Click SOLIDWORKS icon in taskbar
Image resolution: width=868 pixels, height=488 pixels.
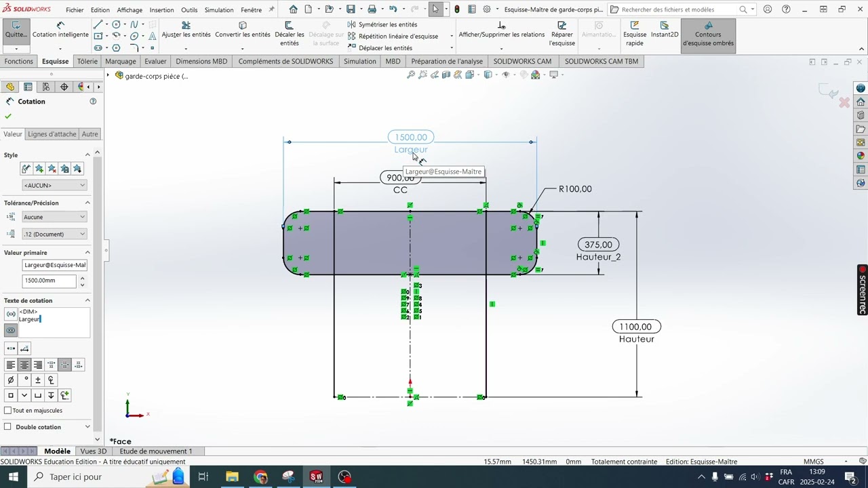click(x=316, y=477)
